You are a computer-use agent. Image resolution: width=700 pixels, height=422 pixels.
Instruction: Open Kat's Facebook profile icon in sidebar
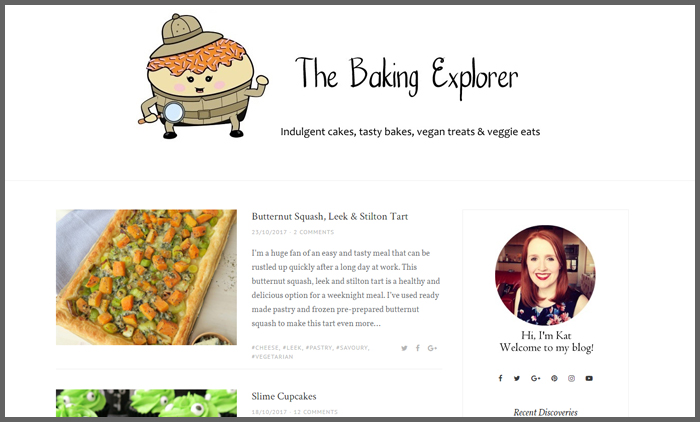click(500, 378)
